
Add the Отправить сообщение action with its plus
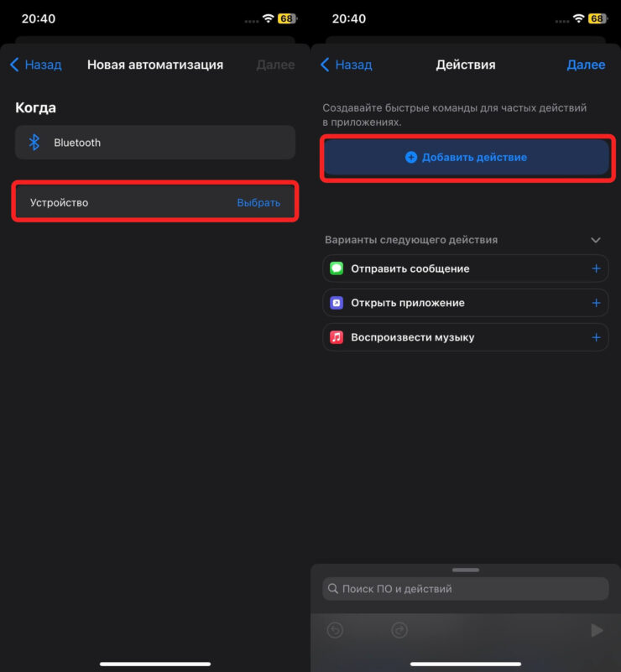[596, 268]
